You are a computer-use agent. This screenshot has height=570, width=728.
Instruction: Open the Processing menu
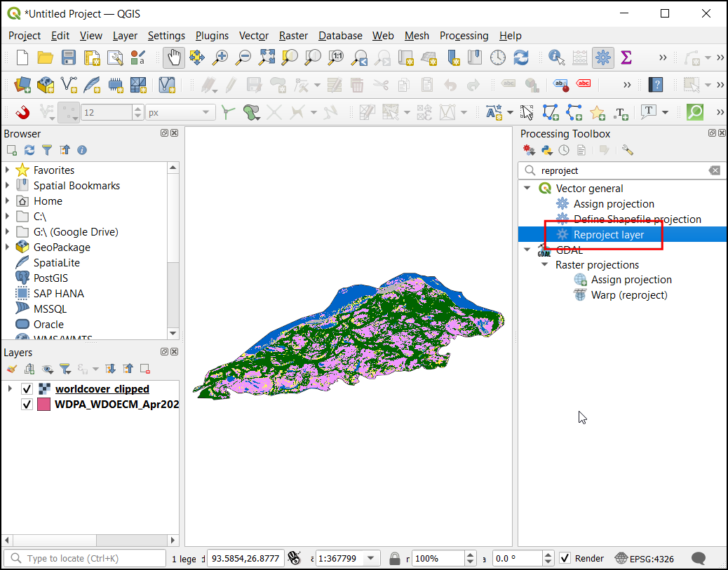464,36
